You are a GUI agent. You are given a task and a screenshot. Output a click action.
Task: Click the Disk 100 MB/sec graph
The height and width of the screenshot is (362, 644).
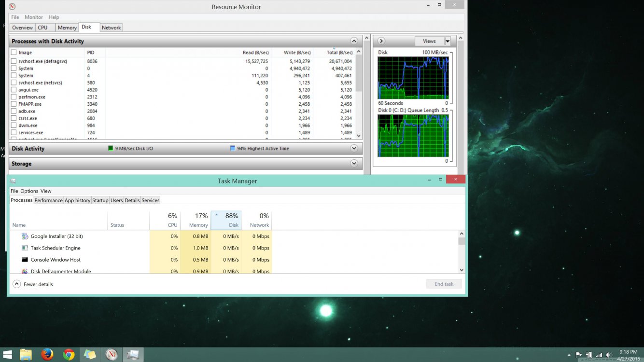(x=413, y=78)
